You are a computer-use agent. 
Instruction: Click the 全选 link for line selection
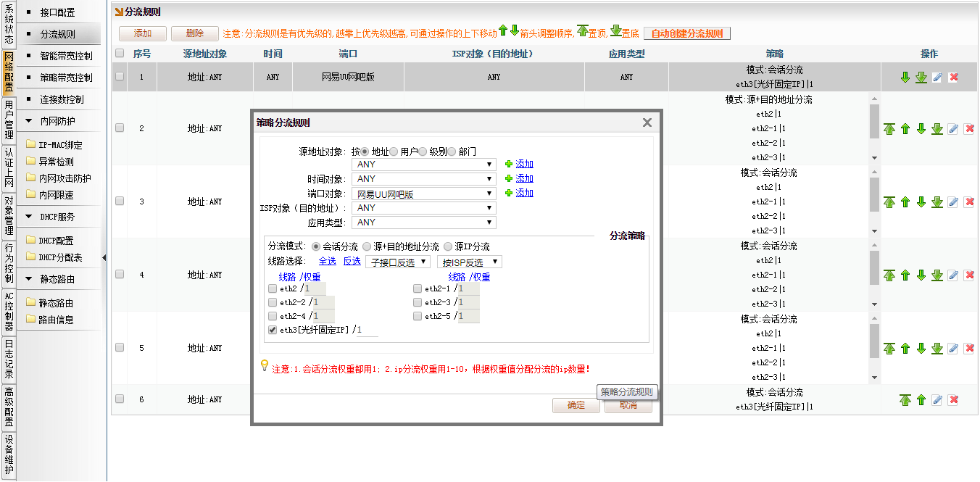[x=327, y=262]
